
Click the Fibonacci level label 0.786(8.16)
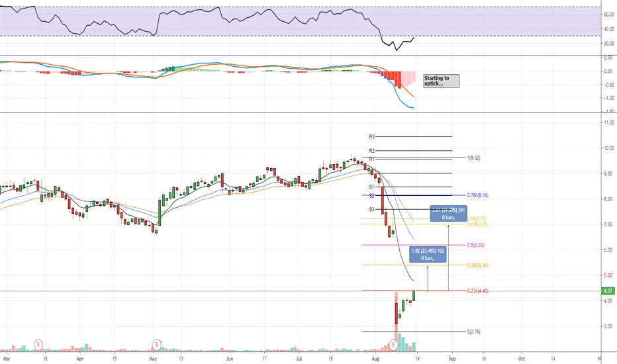pyautogui.click(x=478, y=195)
